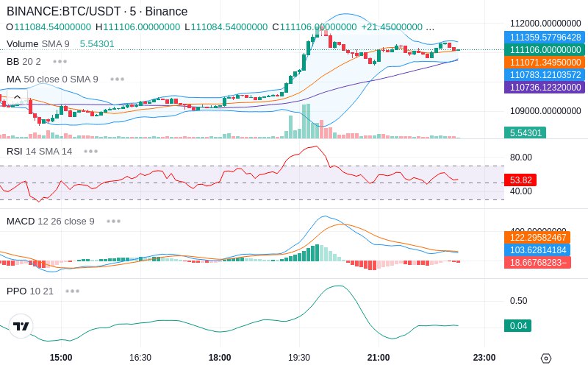Click the 40.00 RSI axis label

coord(521,191)
